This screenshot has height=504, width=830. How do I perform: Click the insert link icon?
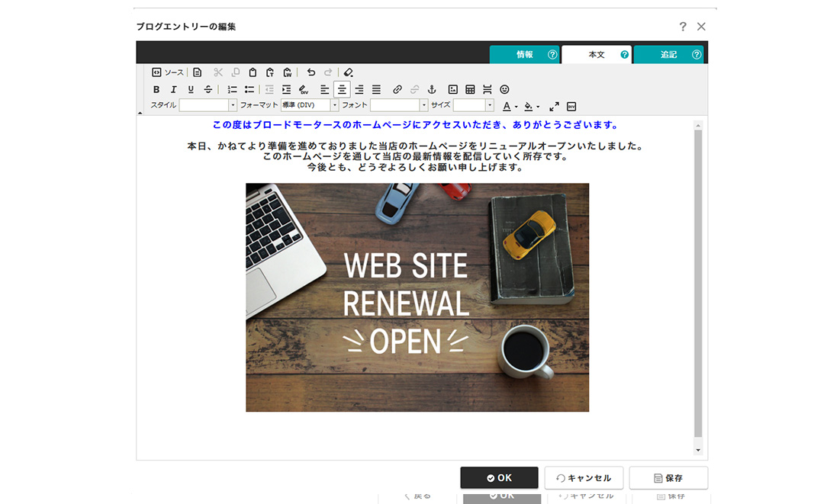tap(397, 90)
